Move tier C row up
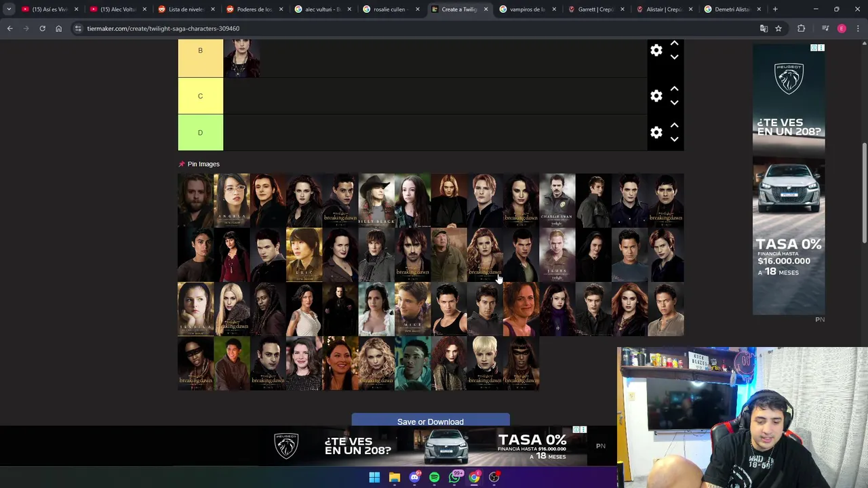Viewport: 868px width, 488px height. pos(674,89)
